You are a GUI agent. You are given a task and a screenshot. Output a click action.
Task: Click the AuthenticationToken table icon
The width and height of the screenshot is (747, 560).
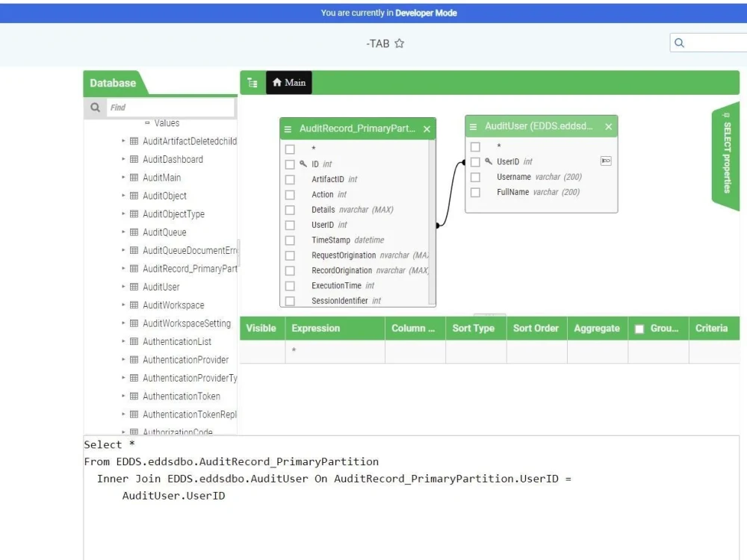coord(134,396)
